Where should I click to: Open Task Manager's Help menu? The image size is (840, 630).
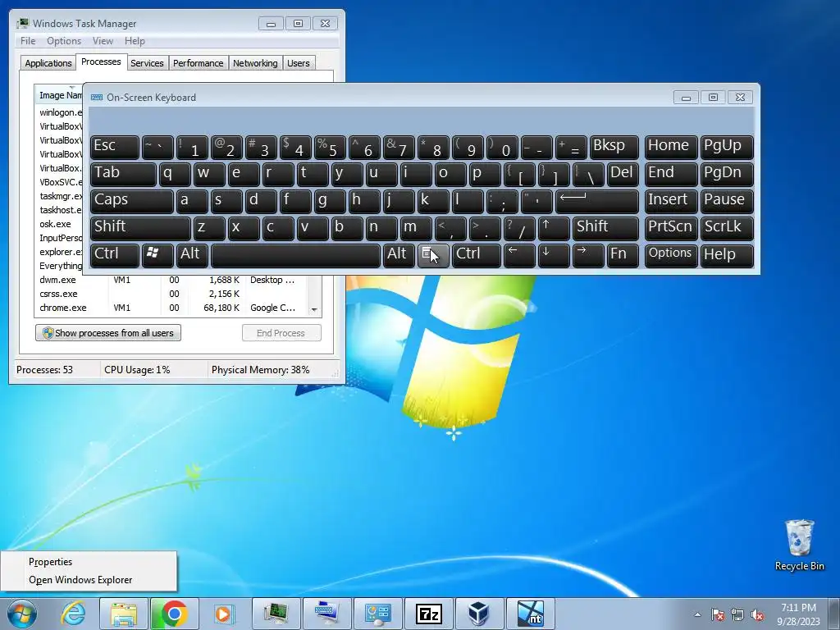pos(135,41)
